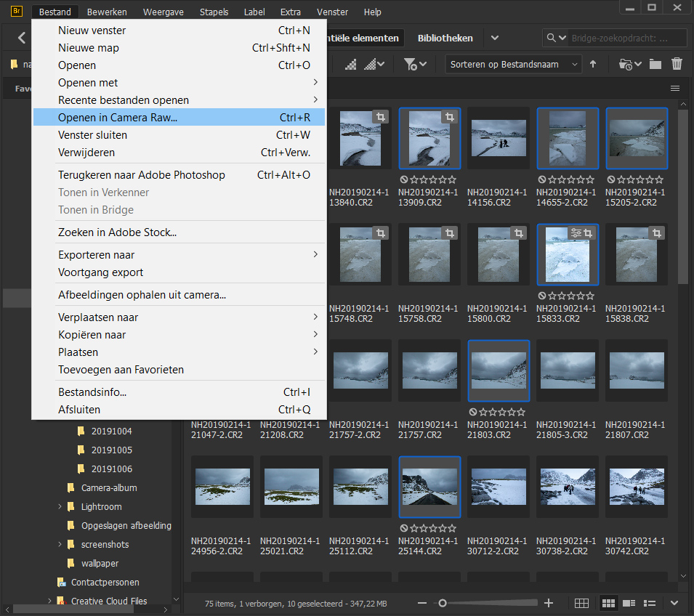Screen dimensions: 694x616
Task: Open view options chevron in status bar
Action: click(x=674, y=603)
